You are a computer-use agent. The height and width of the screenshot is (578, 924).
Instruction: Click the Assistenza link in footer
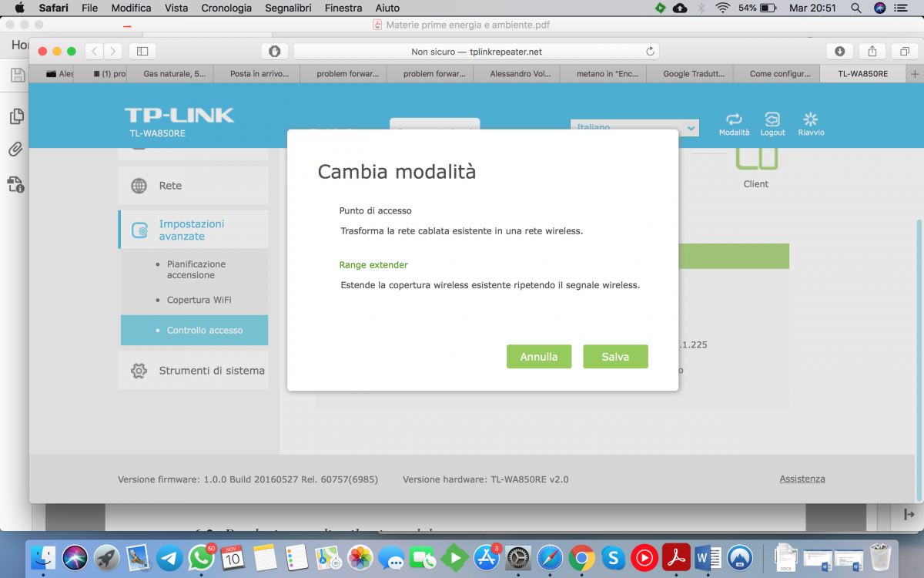pos(802,479)
